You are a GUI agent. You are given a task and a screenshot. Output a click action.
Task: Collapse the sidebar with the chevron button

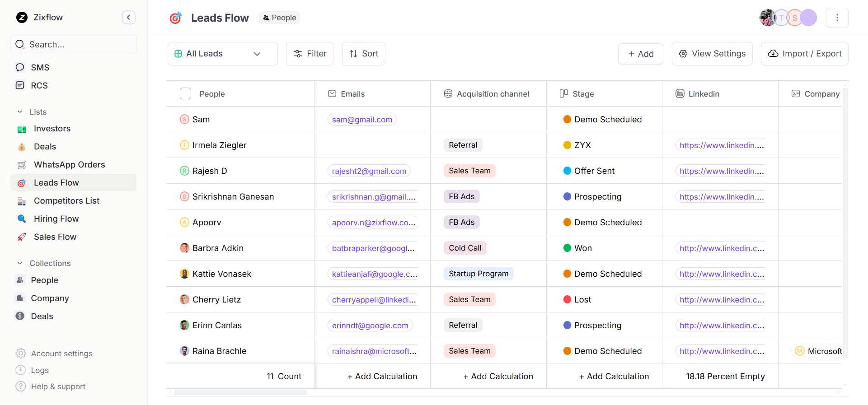point(129,18)
